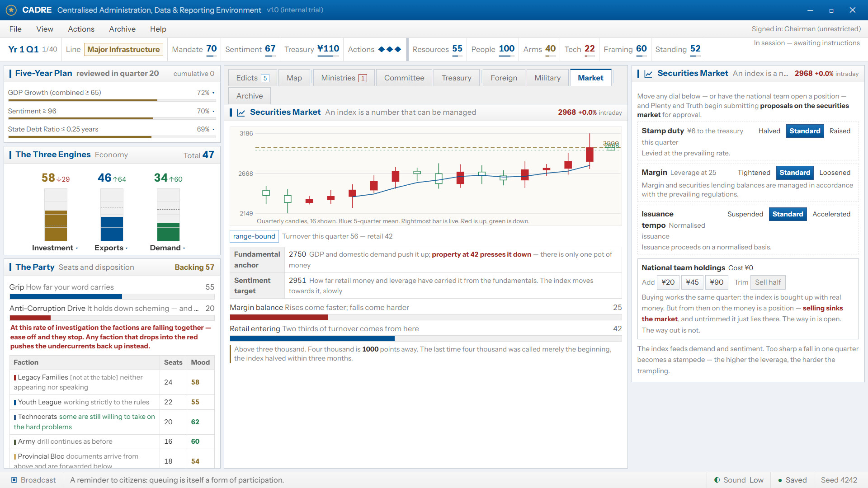Open the Investment engine dropdown
868x488 pixels.
(55, 248)
